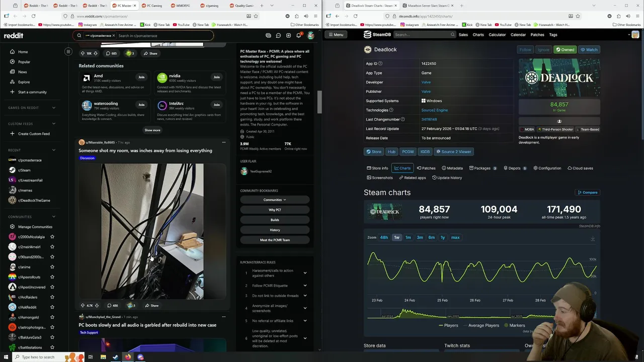Open Cloud saves tab on SteamDB

[x=580, y=168]
